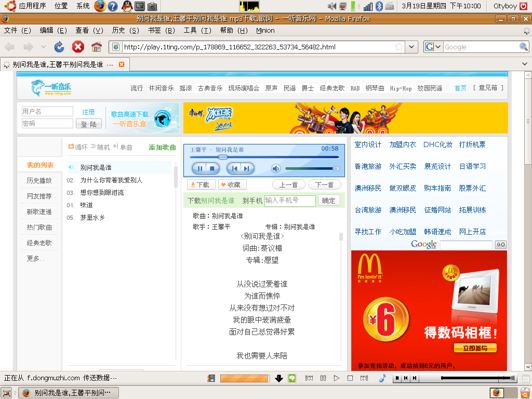Viewport: 532px width, 399px height.
Task: Click the 下一首 next song button
Action: coord(324,184)
